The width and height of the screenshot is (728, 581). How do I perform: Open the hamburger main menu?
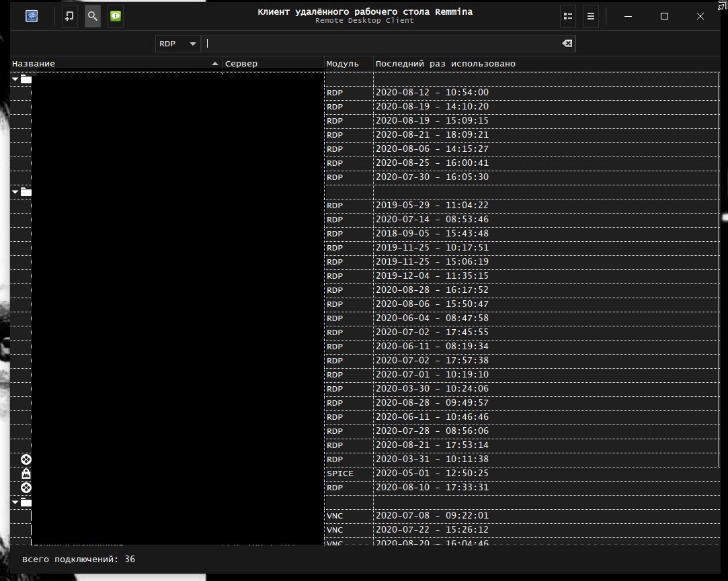[x=591, y=16]
